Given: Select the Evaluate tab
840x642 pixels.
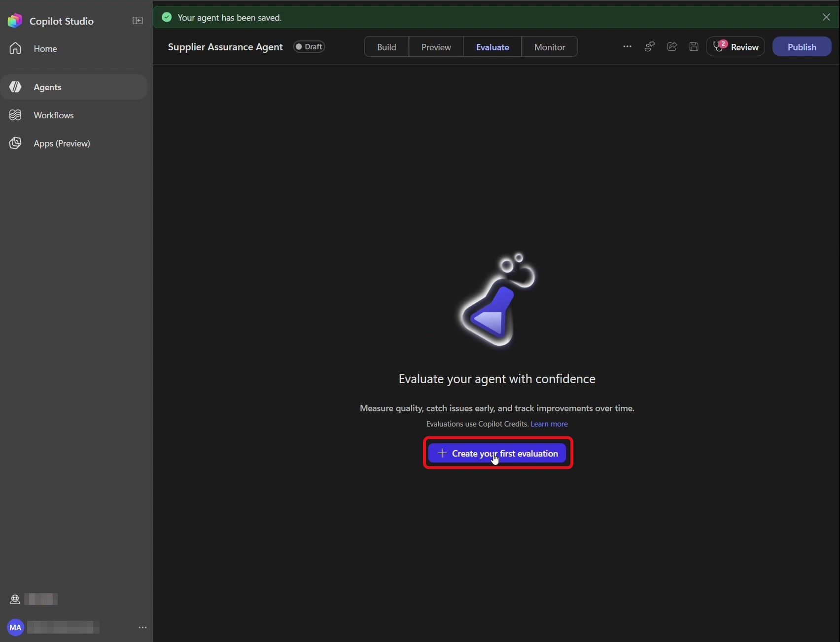Looking at the screenshot, I should point(492,47).
